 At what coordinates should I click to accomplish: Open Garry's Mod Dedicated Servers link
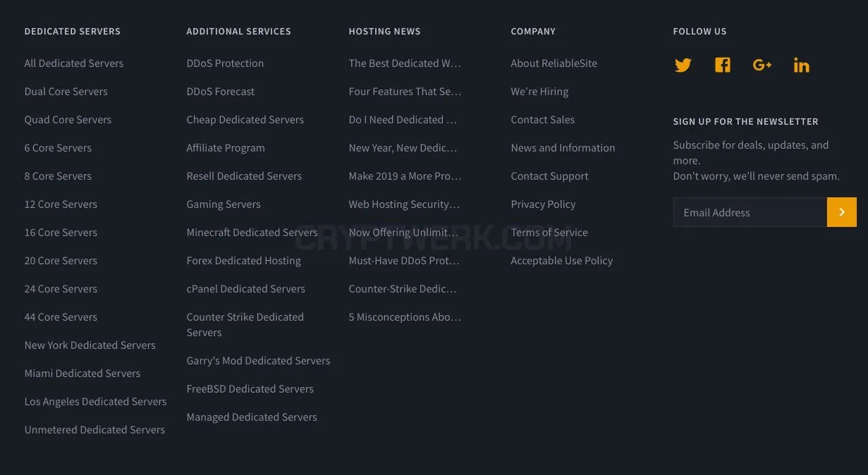pyautogui.click(x=258, y=361)
